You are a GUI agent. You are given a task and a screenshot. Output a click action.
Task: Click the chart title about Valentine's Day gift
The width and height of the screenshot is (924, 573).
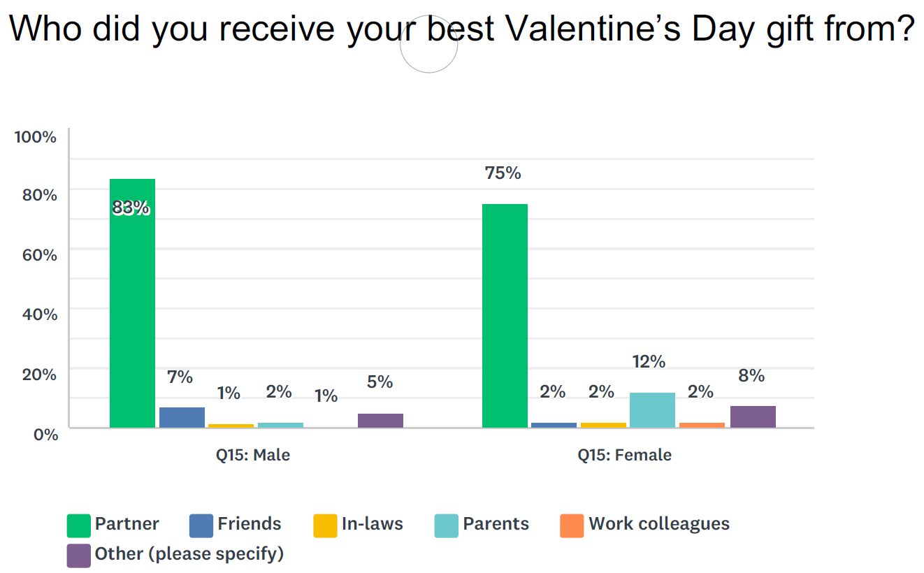point(462,29)
